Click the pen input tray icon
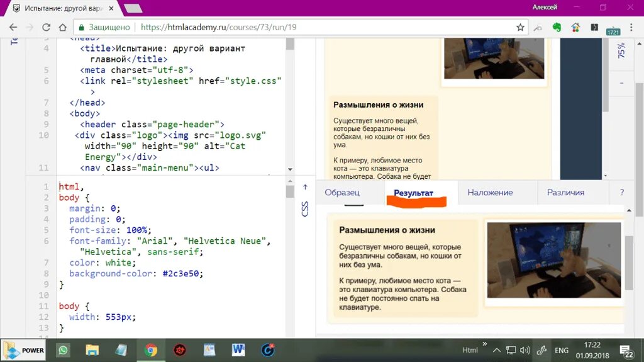644x362 pixels. pos(541,351)
